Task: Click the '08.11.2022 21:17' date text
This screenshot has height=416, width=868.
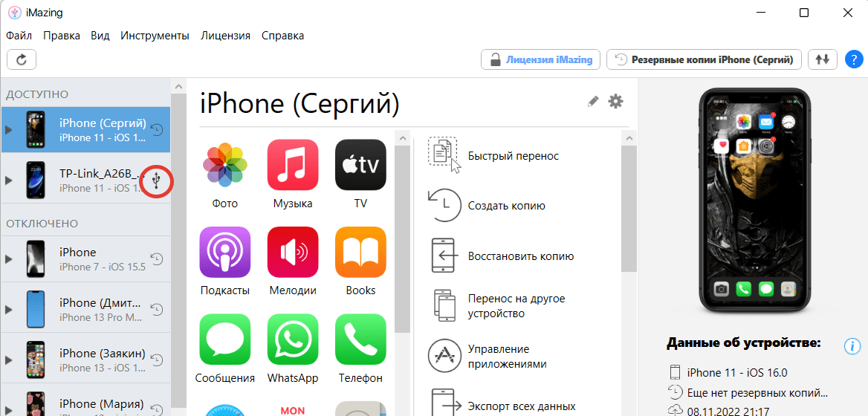Action: pos(728,412)
